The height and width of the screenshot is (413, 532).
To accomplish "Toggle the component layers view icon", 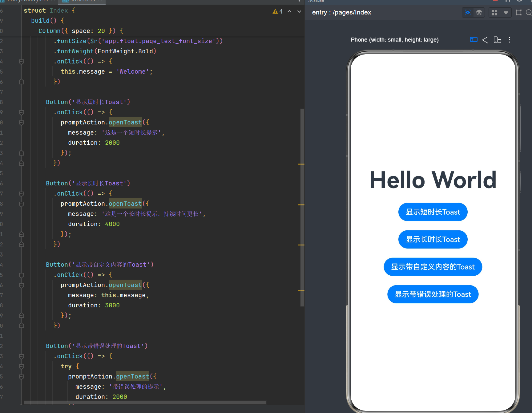I will coord(479,13).
